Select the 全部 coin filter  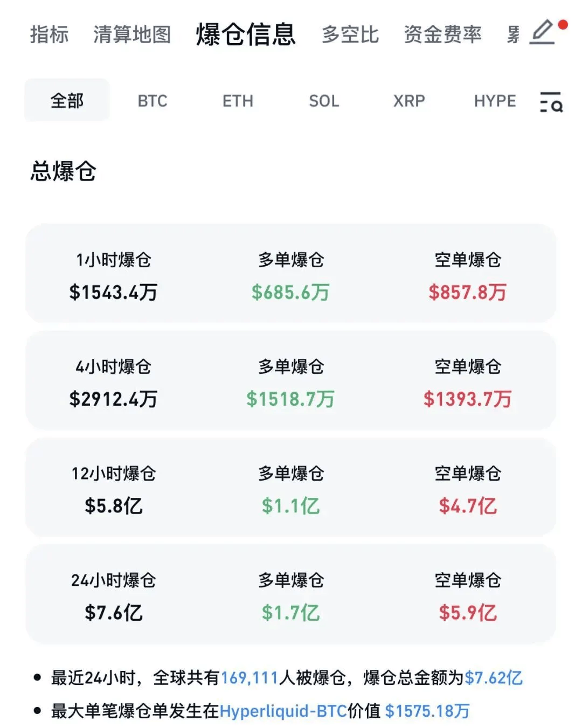(67, 101)
